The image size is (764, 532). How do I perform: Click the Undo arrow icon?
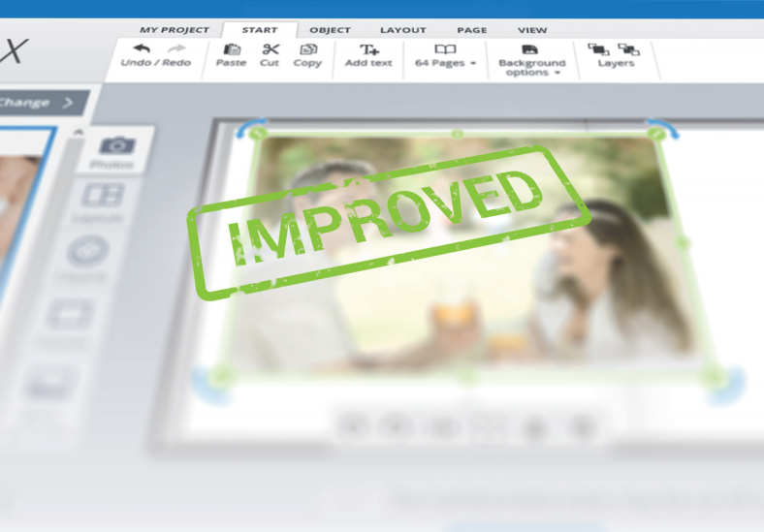[x=142, y=48]
